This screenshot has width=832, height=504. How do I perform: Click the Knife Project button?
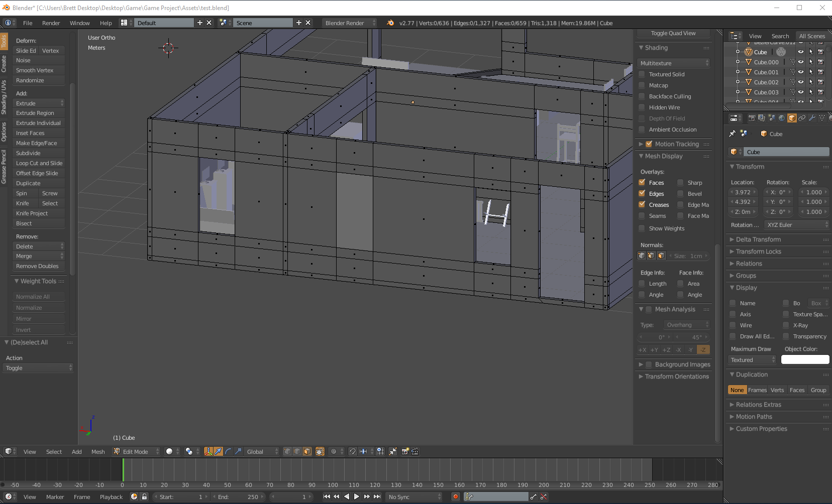39,213
